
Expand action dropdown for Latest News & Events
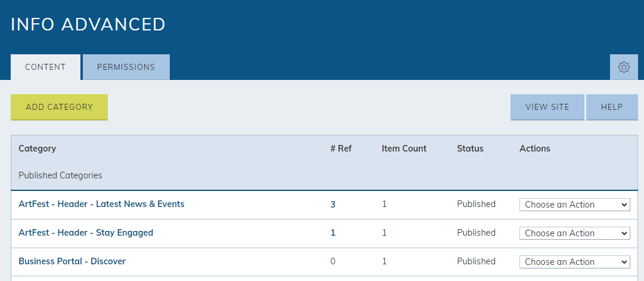click(x=574, y=205)
